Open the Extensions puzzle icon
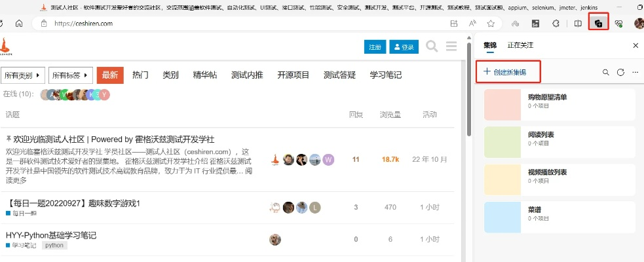This screenshot has height=262, width=644. coord(556,24)
